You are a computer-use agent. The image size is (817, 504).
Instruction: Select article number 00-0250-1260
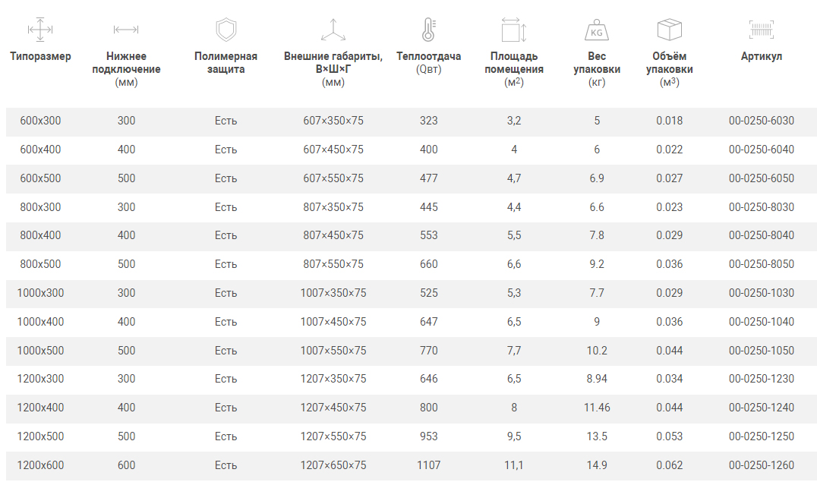(x=761, y=465)
